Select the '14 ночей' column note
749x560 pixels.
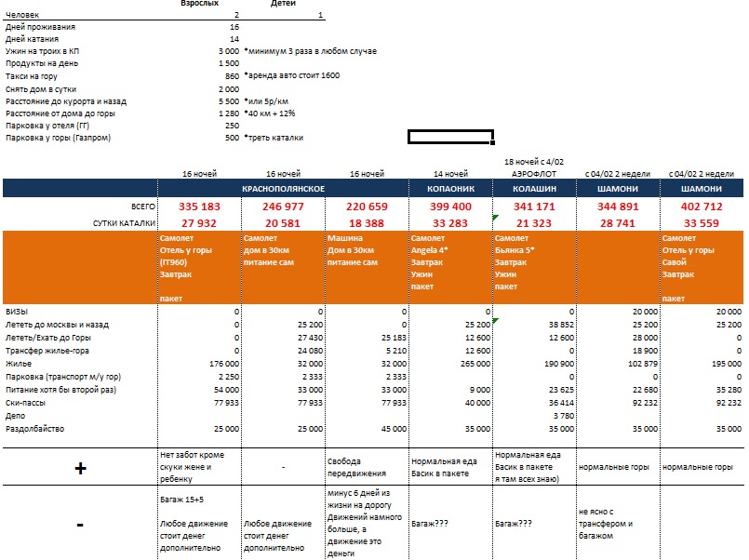click(450, 174)
